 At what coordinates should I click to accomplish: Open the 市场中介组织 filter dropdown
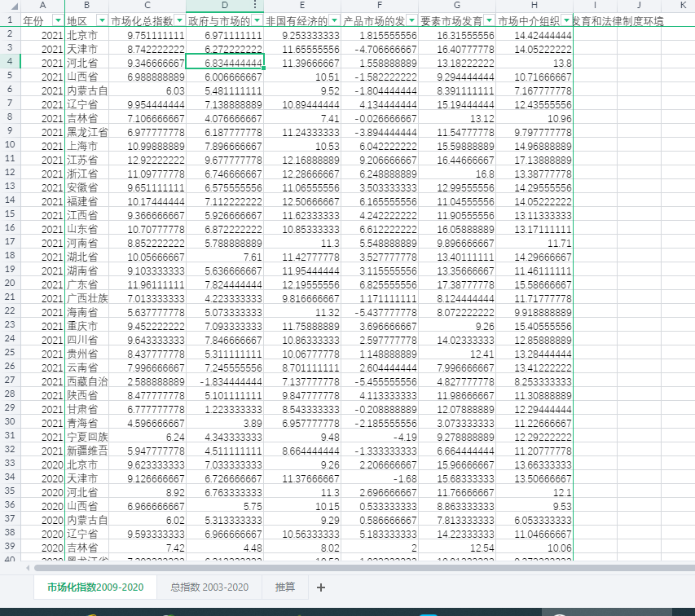(566, 20)
